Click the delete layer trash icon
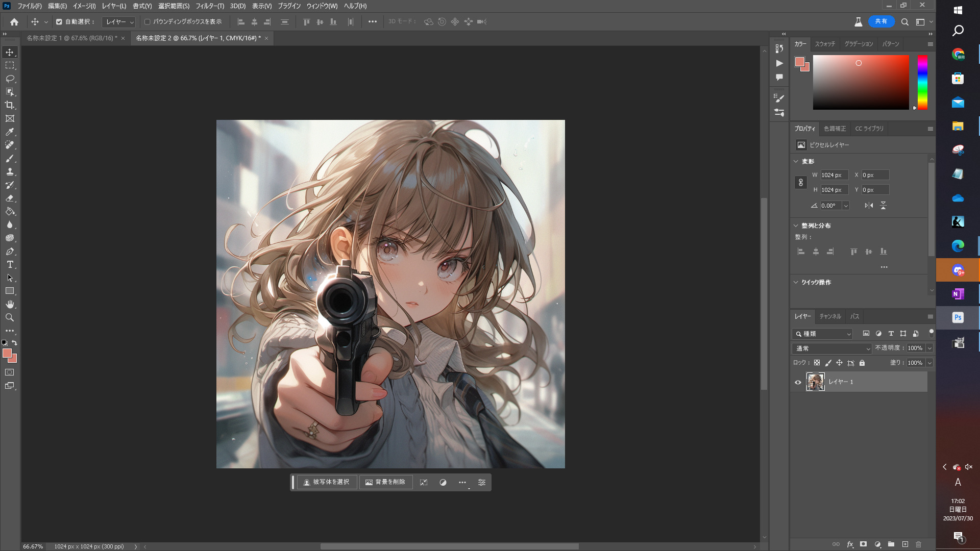Screen dimensions: 980x551 [x=918, y=544]
